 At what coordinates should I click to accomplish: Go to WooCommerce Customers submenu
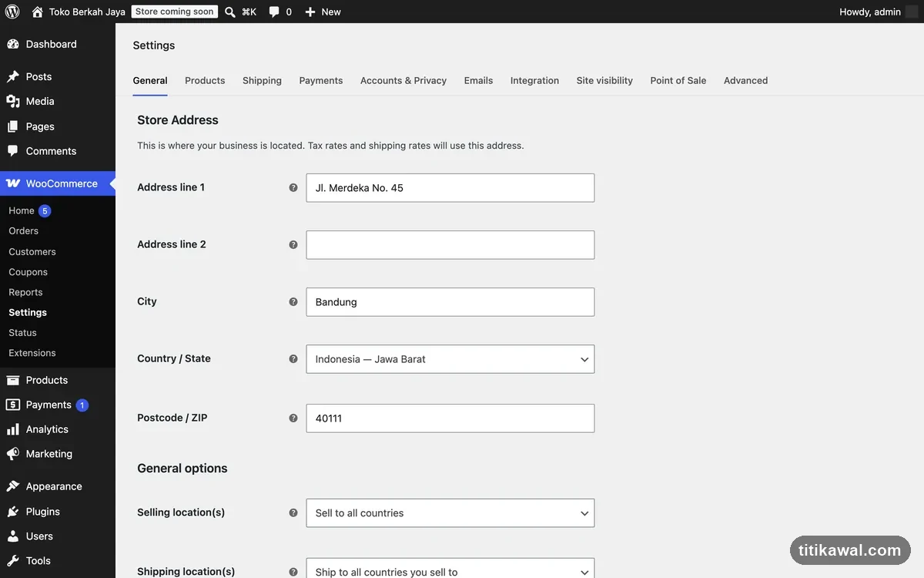pyautogui.click(x=32, y=251)
